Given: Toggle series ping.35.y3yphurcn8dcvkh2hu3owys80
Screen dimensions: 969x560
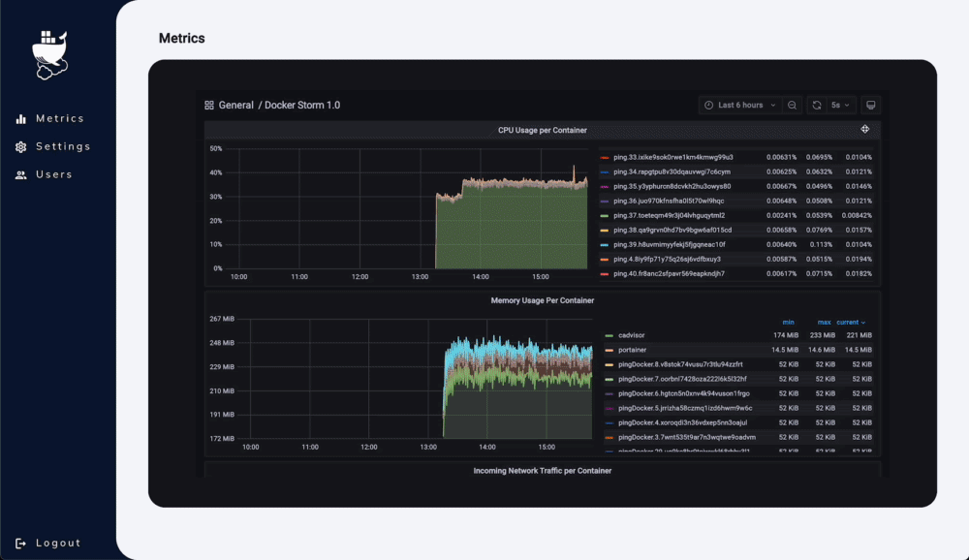Looking at the screenshot, I should [x=672, y=187].
